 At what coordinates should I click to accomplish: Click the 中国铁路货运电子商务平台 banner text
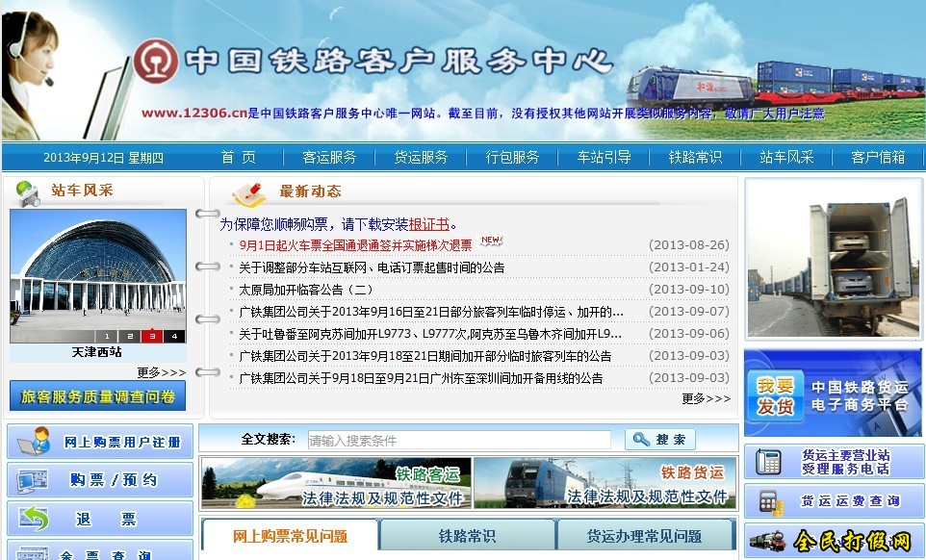click(860, 395)
